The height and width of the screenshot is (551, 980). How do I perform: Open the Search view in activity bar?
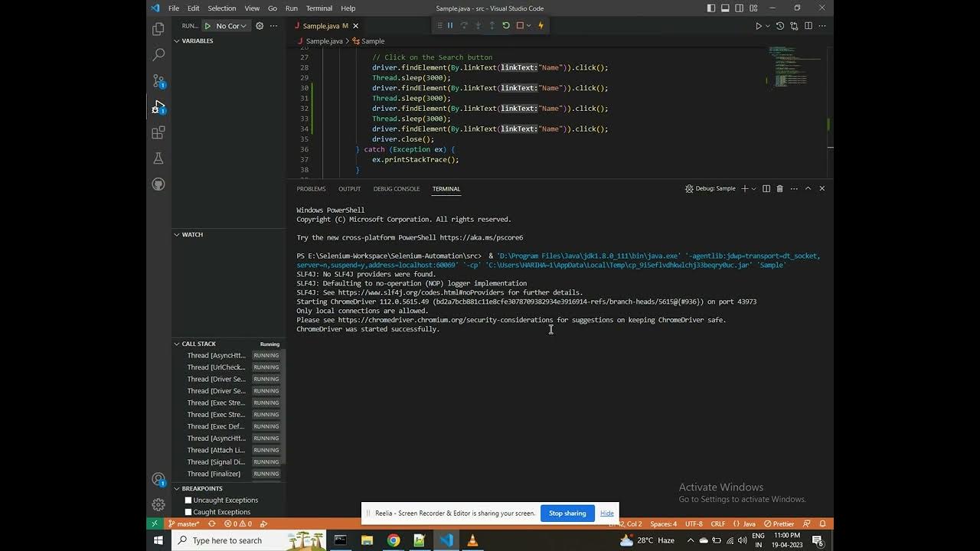(158, 54)
